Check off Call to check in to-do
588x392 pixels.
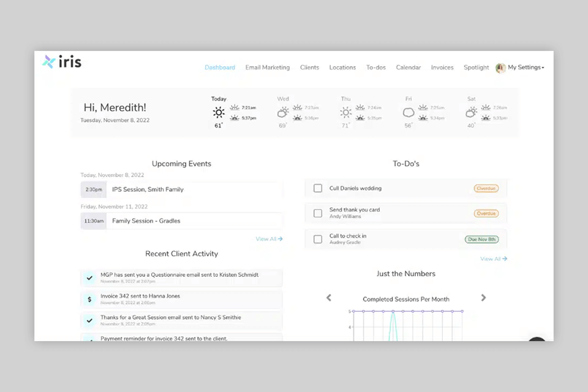(x=318, y=239)
